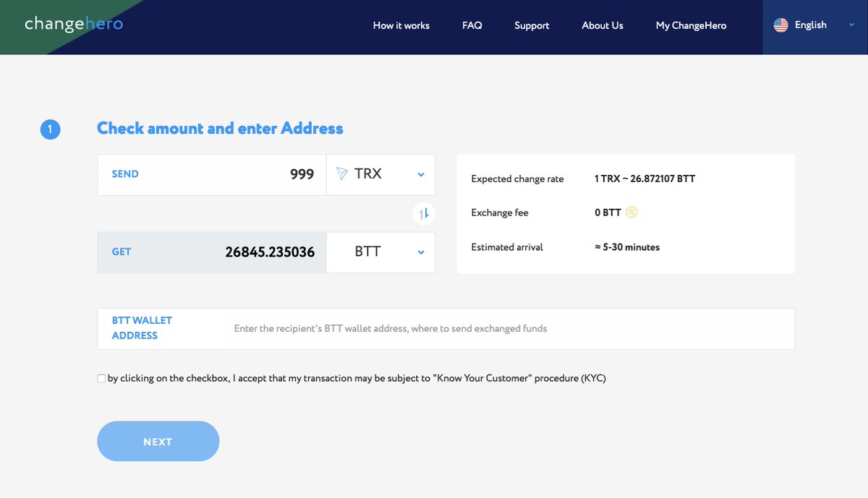Open the About Us page
Screen dimensions: 868x498
[x=603, y=25]
